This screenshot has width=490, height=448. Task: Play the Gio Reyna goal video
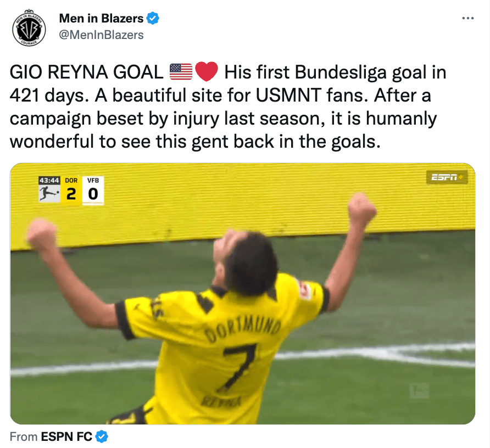(x=242, y=293)
